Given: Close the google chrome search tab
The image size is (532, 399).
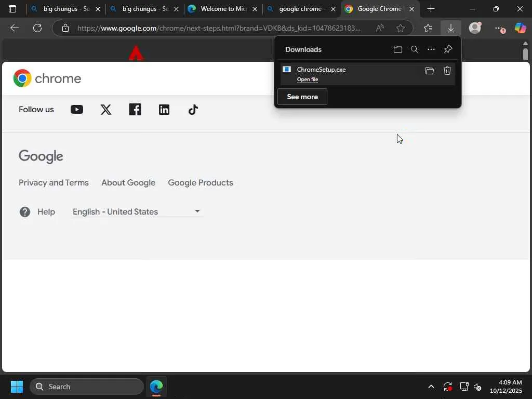Looking at the screenshot, I should point(333,9).
